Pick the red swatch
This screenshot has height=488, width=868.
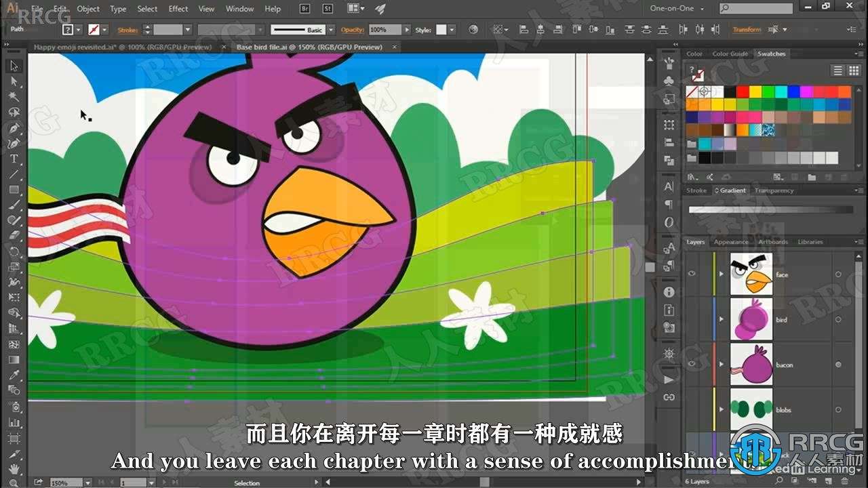743,91
